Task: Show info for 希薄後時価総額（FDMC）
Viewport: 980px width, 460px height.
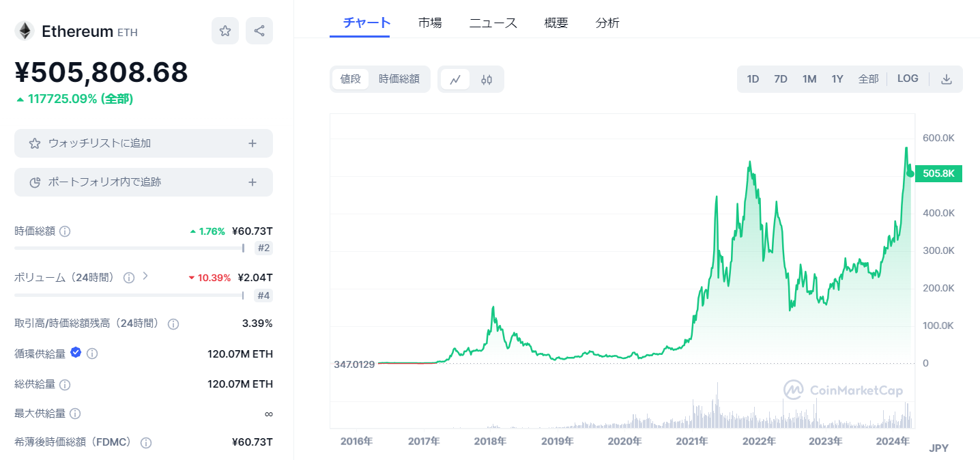Action: pyautogui.click(x=145, y=443)
